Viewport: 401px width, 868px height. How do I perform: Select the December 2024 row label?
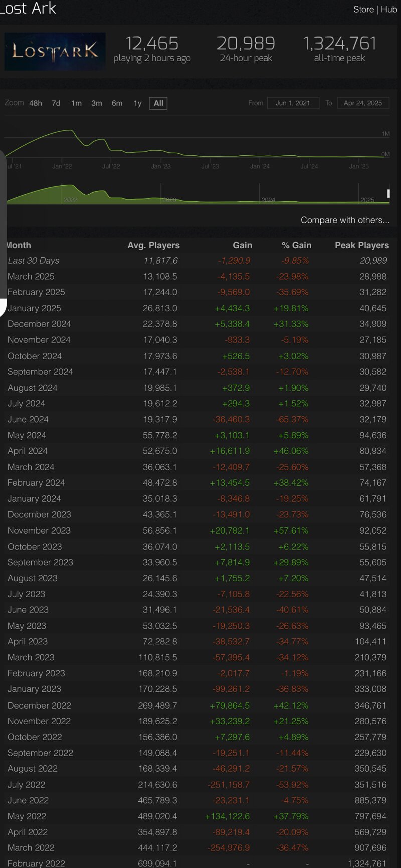click(x=39, y=324)
